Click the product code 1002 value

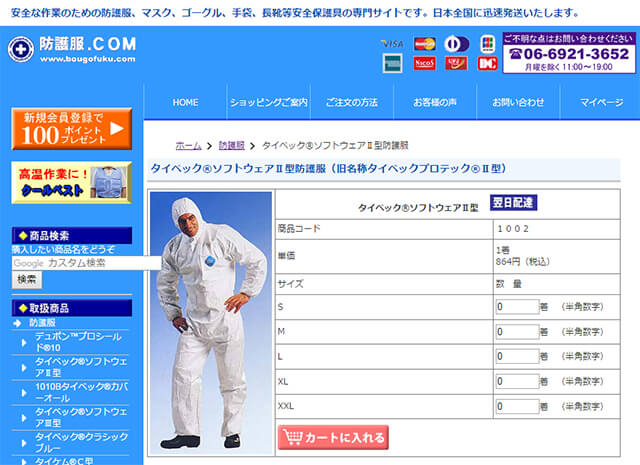[x=513, y=229]
